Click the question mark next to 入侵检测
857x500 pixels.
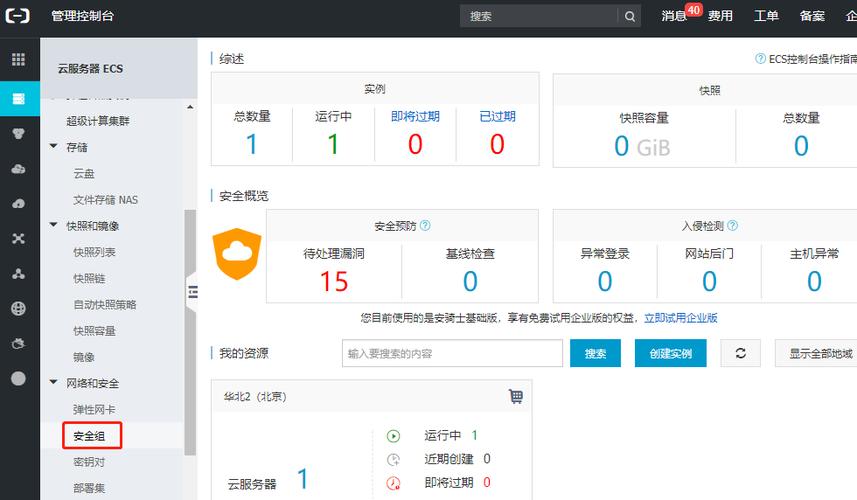point(732,225)
